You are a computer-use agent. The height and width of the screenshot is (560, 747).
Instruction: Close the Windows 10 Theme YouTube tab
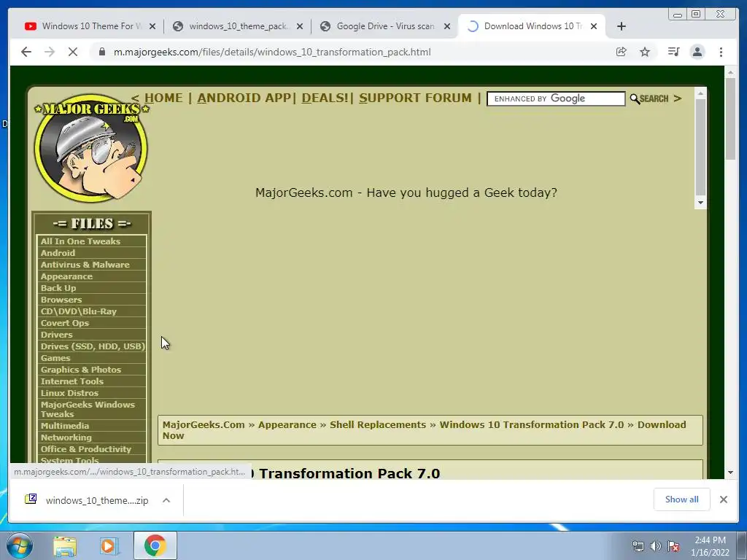[x=152, y=27]
